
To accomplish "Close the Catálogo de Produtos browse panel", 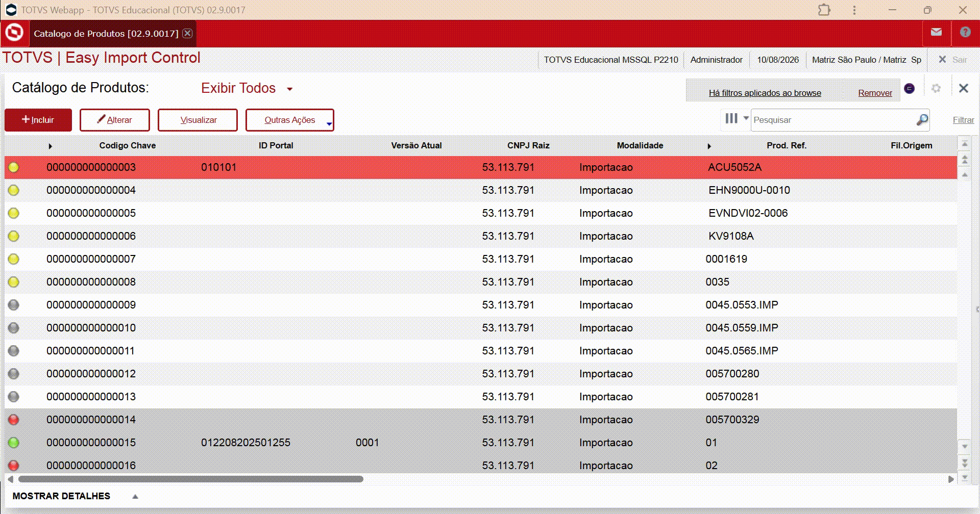I will (964, 89).
